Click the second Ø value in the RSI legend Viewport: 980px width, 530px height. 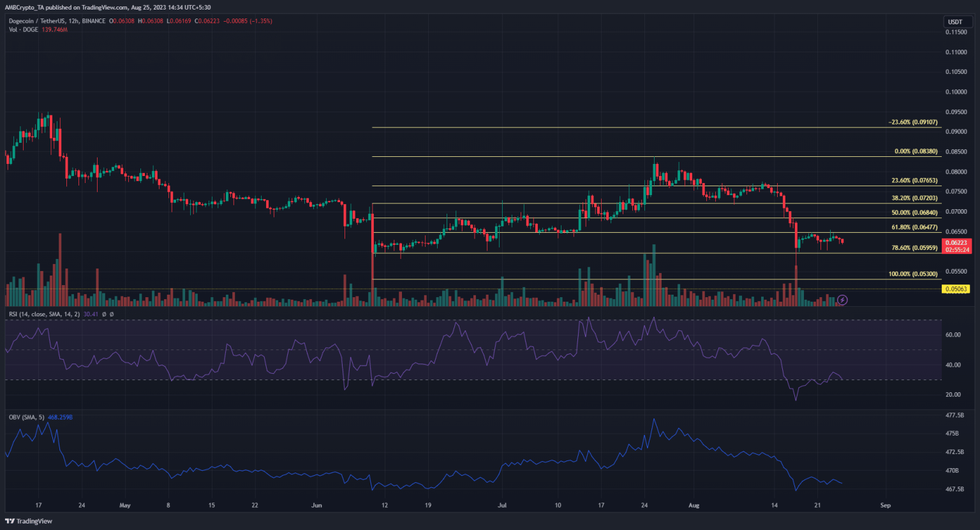pos(112,314)
